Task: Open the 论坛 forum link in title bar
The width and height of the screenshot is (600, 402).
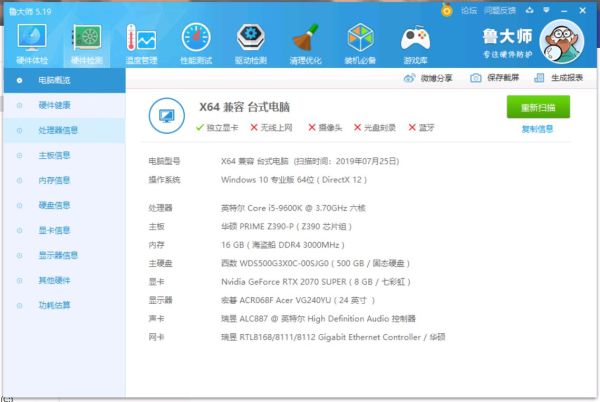Action: point(468,9)
